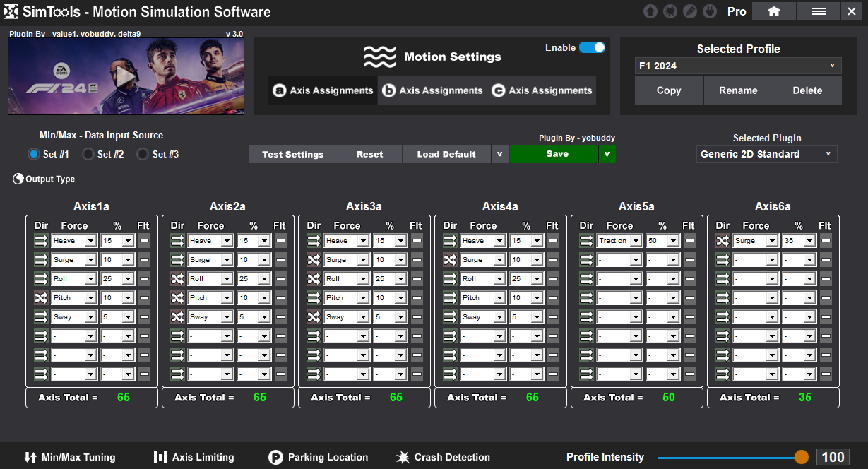The width and height of the screenshot is (868, 469).
Task: Click the starburst status icon in title bar
Action: [x=670, y=11]
